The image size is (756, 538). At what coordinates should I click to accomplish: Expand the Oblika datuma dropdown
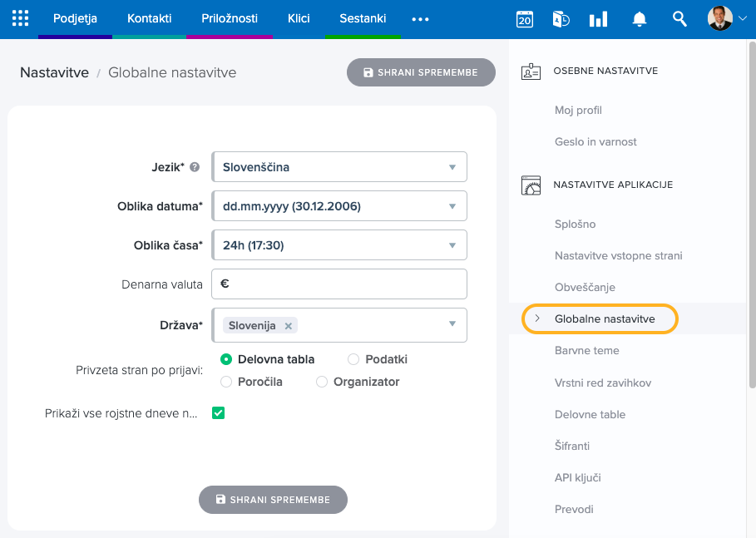coord(339,205)
